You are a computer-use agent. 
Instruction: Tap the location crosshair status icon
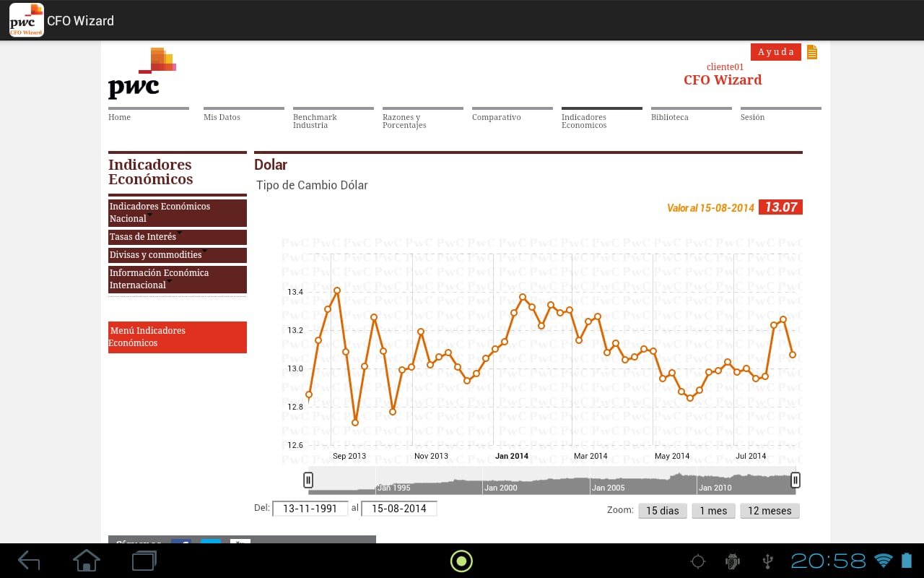(698, 561)
